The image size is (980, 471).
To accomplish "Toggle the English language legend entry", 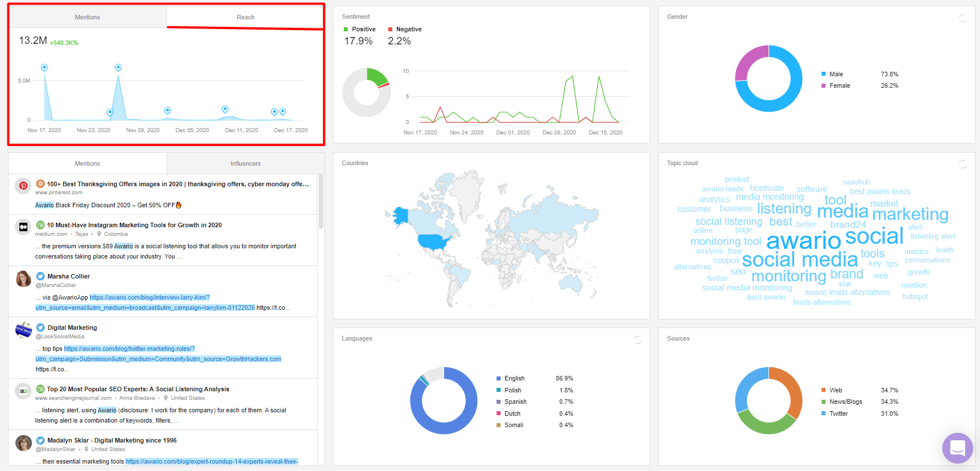I will [x=510, y=378].
